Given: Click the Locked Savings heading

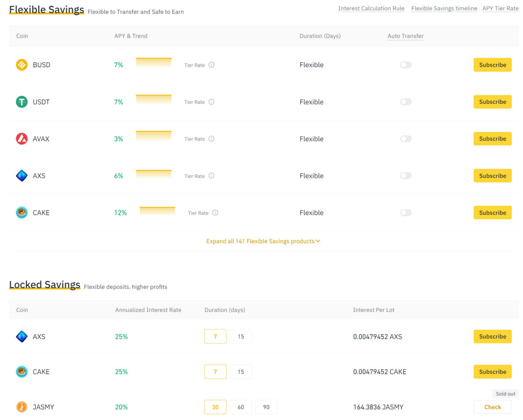Looking at the screenshot, I should coord(45,285).
